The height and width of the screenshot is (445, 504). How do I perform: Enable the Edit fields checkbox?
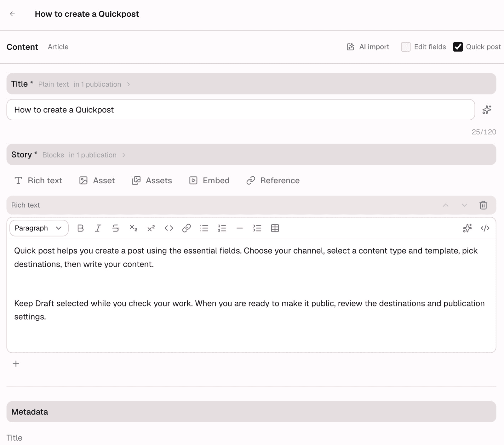tap(406, 47)
